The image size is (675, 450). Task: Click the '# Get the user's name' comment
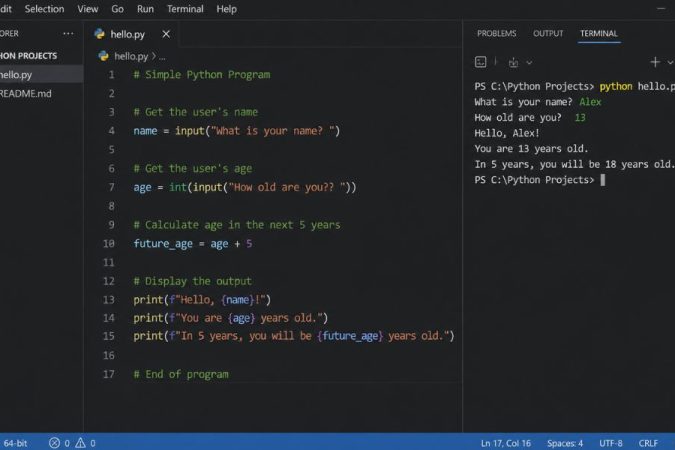[x=195, y=112]
